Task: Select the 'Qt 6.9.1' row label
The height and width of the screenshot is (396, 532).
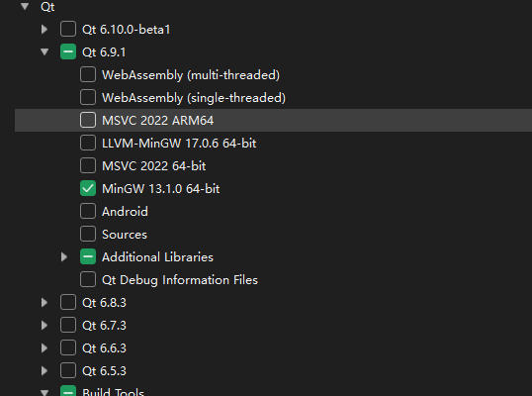Action: (x=104, y=52)
